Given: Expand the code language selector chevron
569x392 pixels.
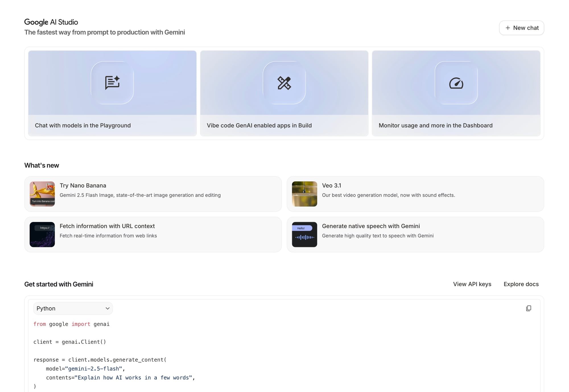Looking at the screenshot, I should pos(108,308).
